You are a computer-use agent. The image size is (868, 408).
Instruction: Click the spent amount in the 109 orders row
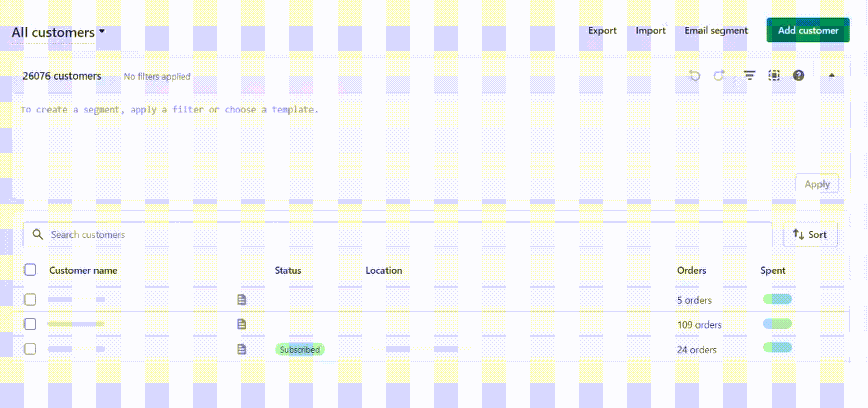pos(777,323)
